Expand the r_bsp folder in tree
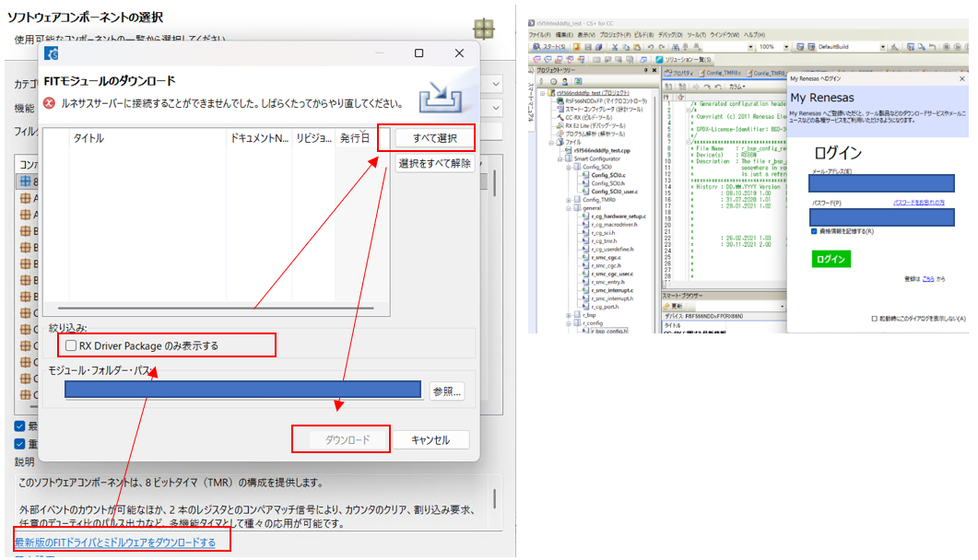The width and height of the screenshot is (978, 560). coord(569,315)
